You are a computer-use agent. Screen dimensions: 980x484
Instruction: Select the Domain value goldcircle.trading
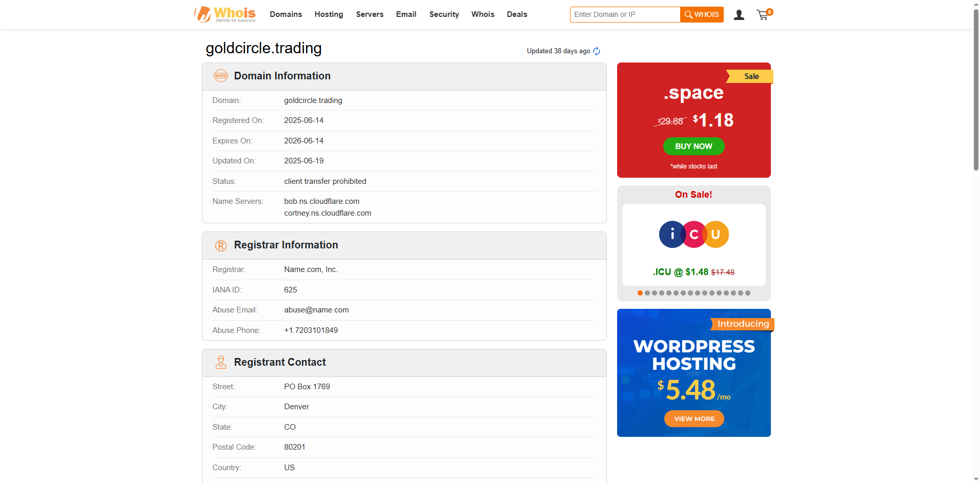click(313, 100)
